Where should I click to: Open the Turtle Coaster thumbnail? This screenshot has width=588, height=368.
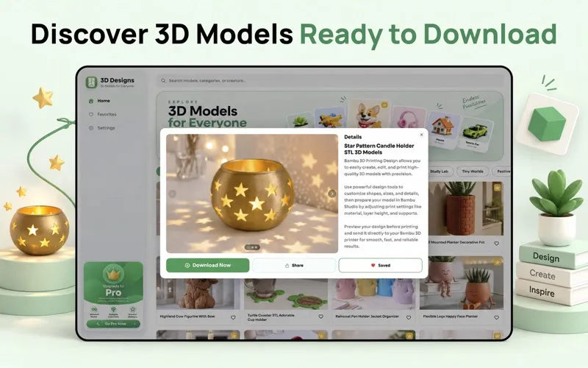[x=286, y=294]
